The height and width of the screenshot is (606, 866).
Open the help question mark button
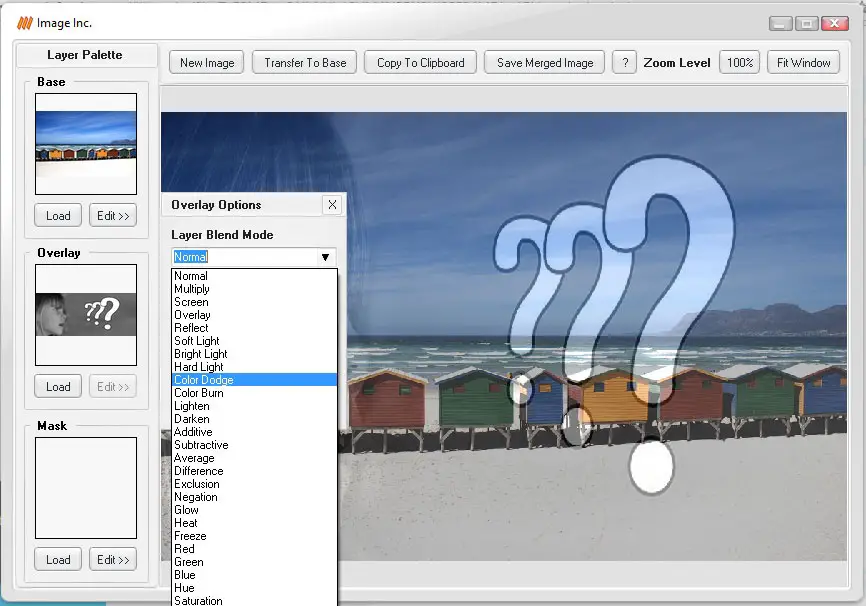tap(625, 63)
